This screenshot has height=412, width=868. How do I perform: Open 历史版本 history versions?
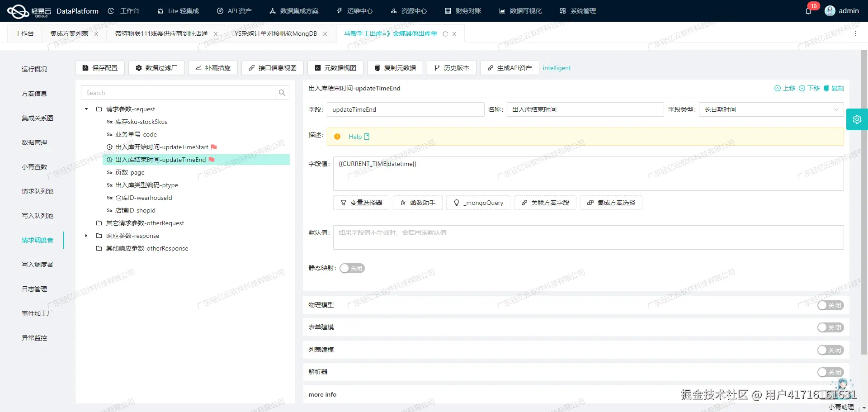451,68
